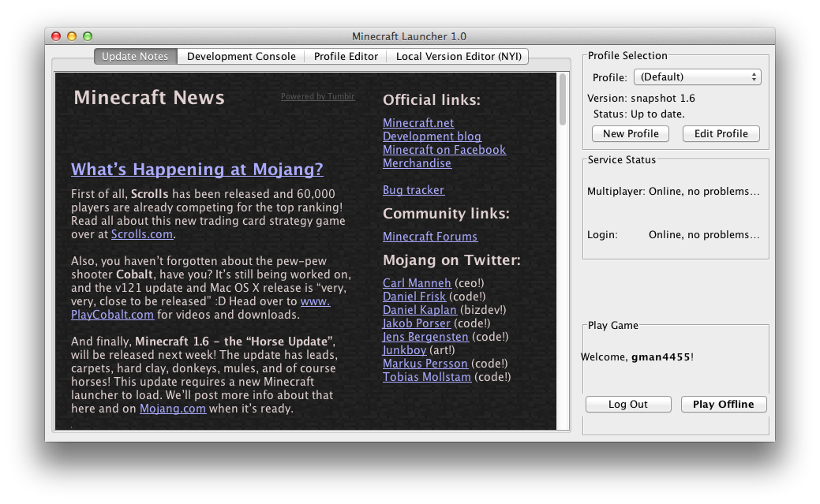
Task: Open the Development Console tab
Action: pyautogui.click(x=241, y=57)
